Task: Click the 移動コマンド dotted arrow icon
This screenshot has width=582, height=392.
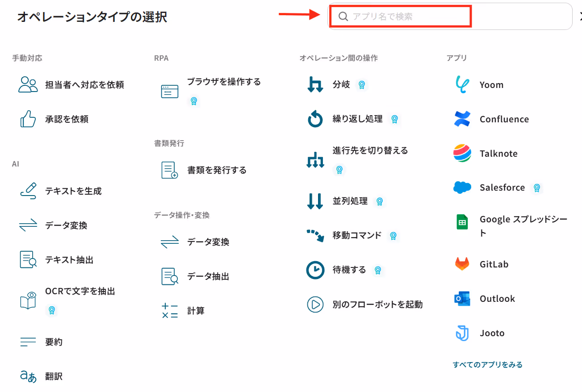Action: click(315, 235)
